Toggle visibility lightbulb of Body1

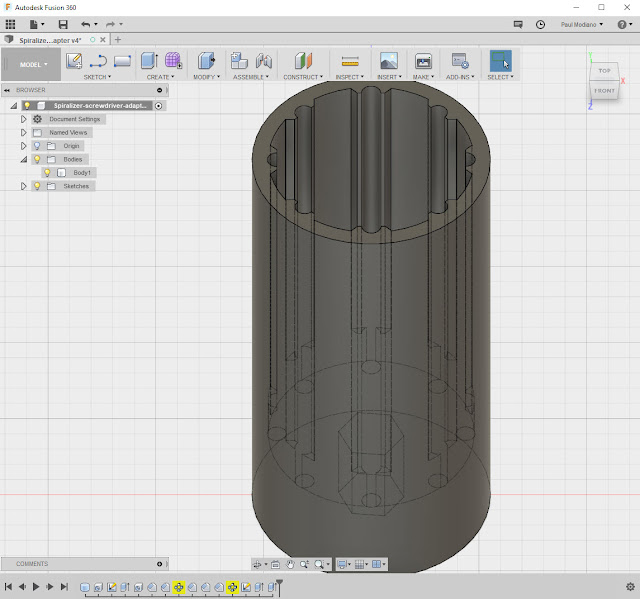click(x=47, y=173)
